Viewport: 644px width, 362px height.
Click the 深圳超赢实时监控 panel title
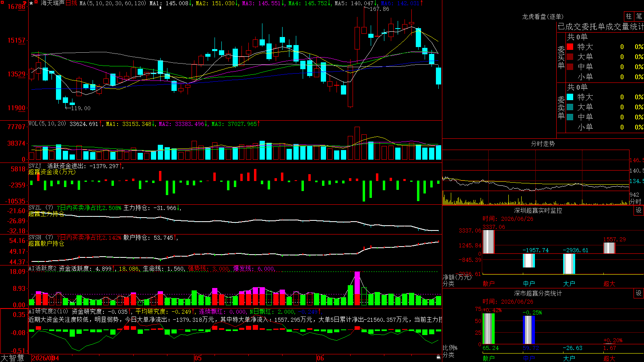pos(538,210)
